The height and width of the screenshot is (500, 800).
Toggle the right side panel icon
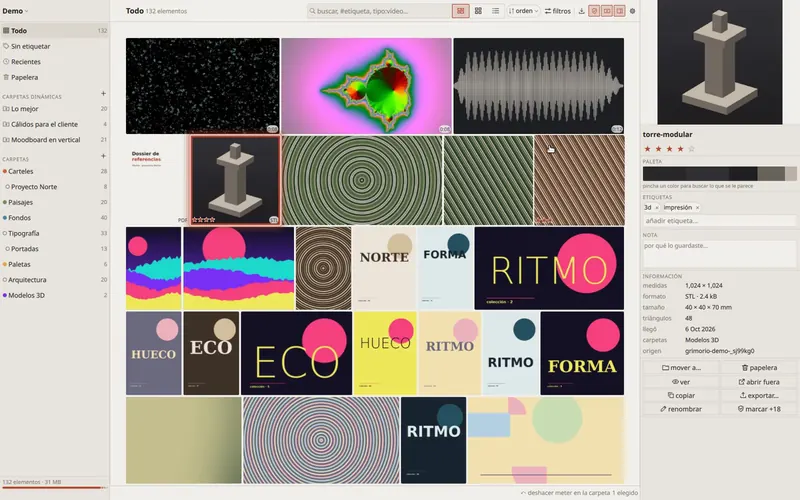(619, 11)
